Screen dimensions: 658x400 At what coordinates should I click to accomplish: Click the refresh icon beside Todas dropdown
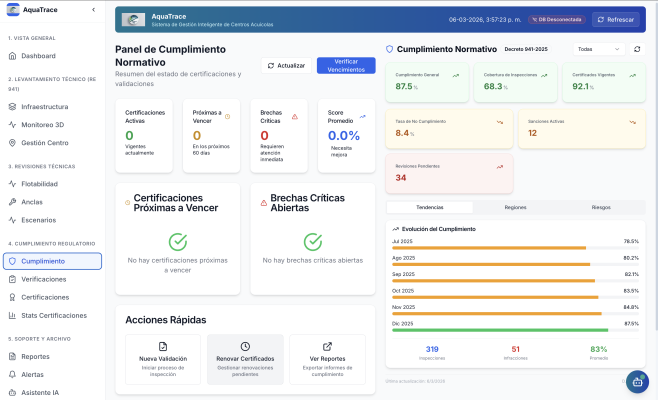click(638, 48)
